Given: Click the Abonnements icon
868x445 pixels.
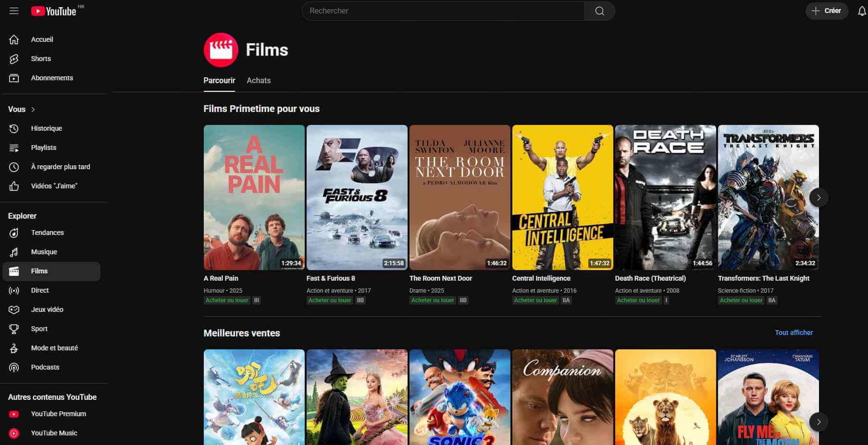Looking at the screenshot, I should pos(14,78).
